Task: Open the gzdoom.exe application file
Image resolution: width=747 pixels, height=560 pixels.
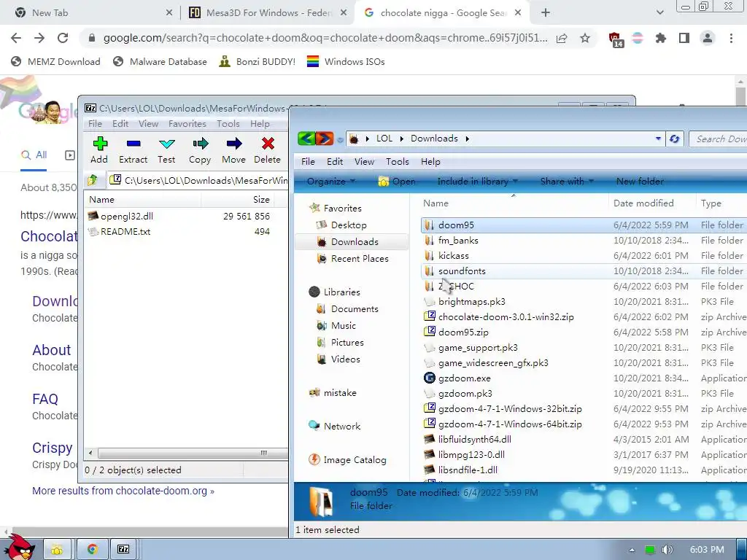Action: (x=465, y=378)
